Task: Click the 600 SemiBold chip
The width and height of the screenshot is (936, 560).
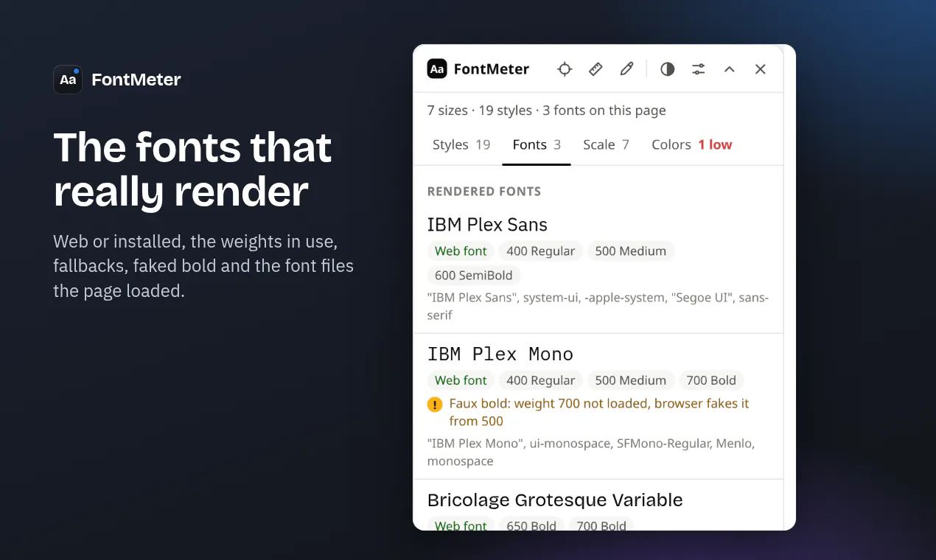Action: click(x=475, y=276)
